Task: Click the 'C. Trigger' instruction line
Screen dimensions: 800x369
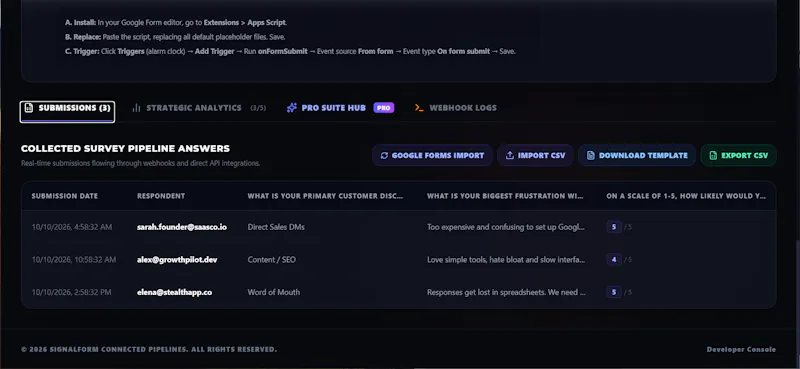Action: pyautogui.click(x=290, y=52)
